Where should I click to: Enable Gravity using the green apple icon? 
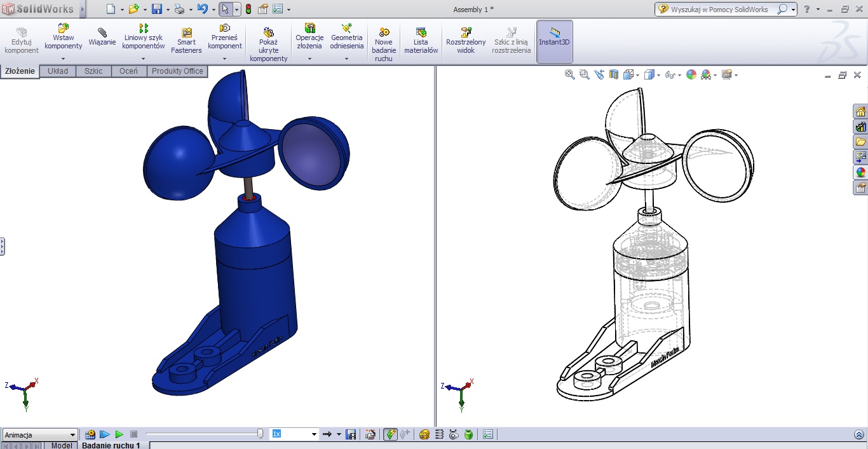pos(468,434)
